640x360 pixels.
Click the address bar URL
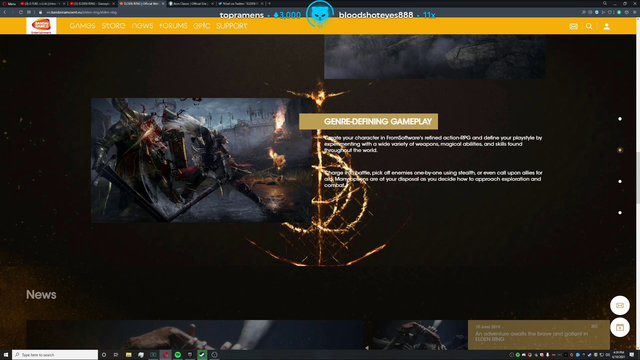[82, 12]
